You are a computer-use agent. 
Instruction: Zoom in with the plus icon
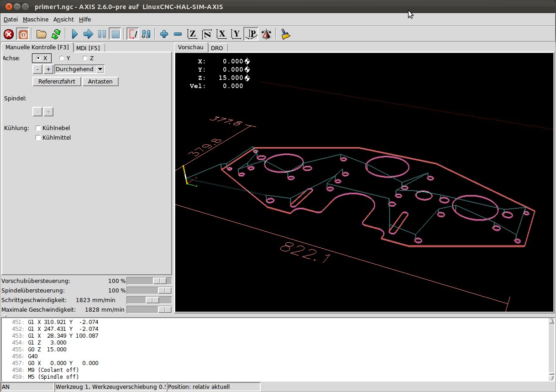pos(164,34)
